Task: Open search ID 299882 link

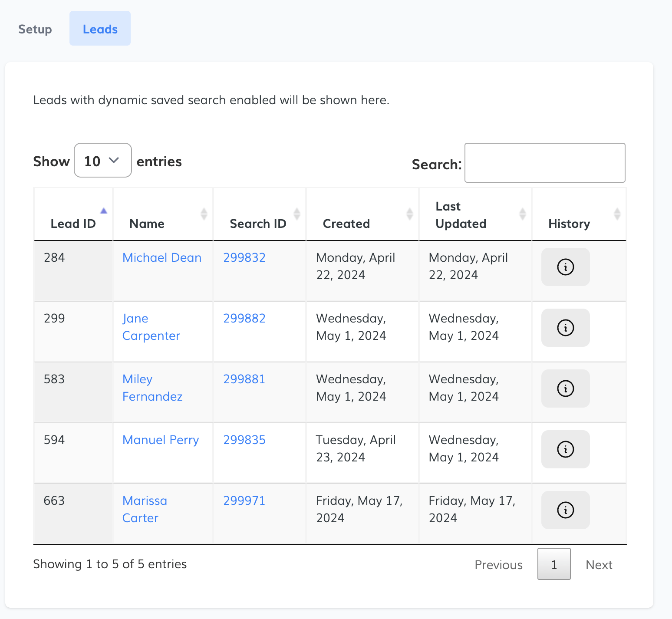Action: click(244, 318)
